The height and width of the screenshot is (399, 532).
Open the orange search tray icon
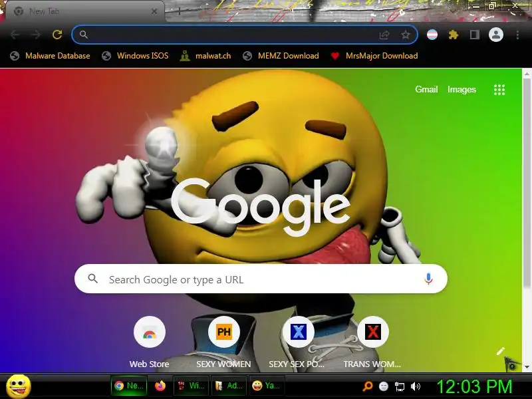click(368, 386)
